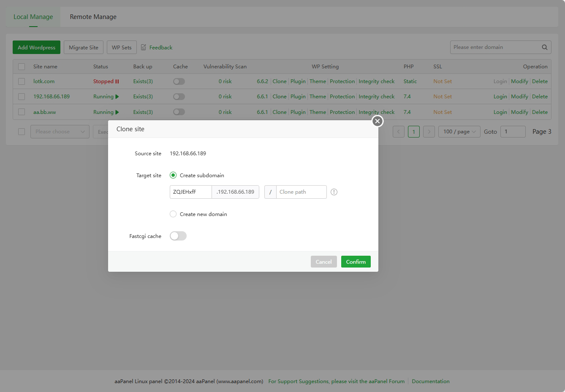Enable the Fastcgi cache switch

(178, 236)
